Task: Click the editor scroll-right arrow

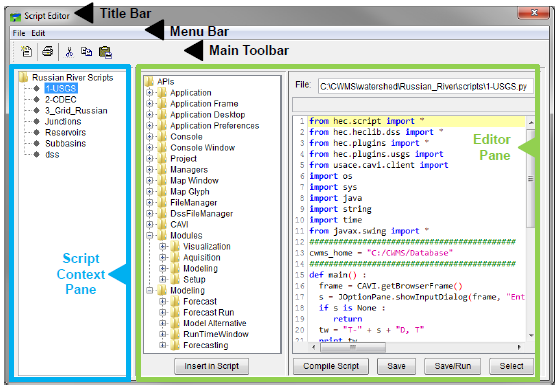Action: coord(519,347)
